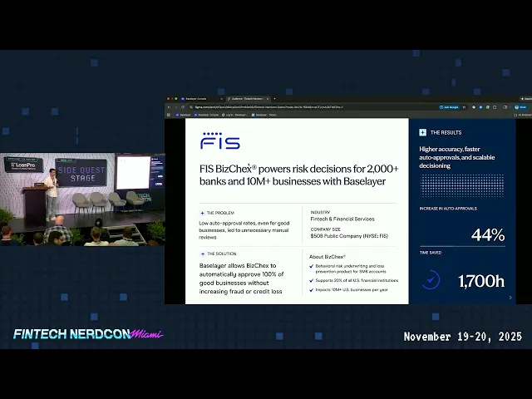
Task: Open the Work profile button in toolbar
Action: pyautogui.click(x=521, y=107)
